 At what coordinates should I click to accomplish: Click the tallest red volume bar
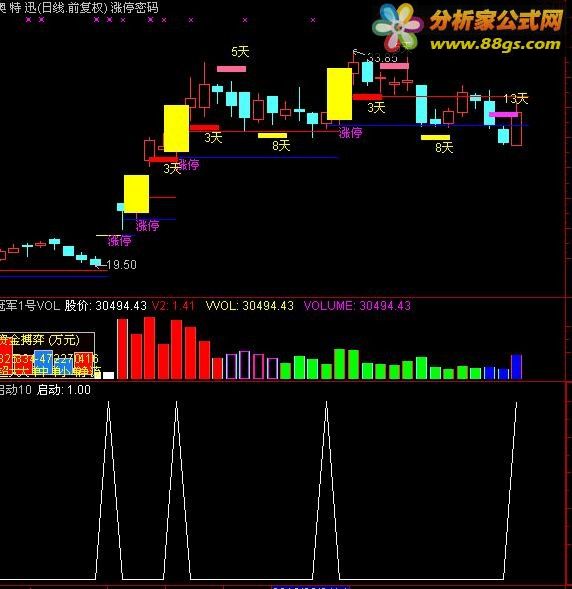click(149, 348)
